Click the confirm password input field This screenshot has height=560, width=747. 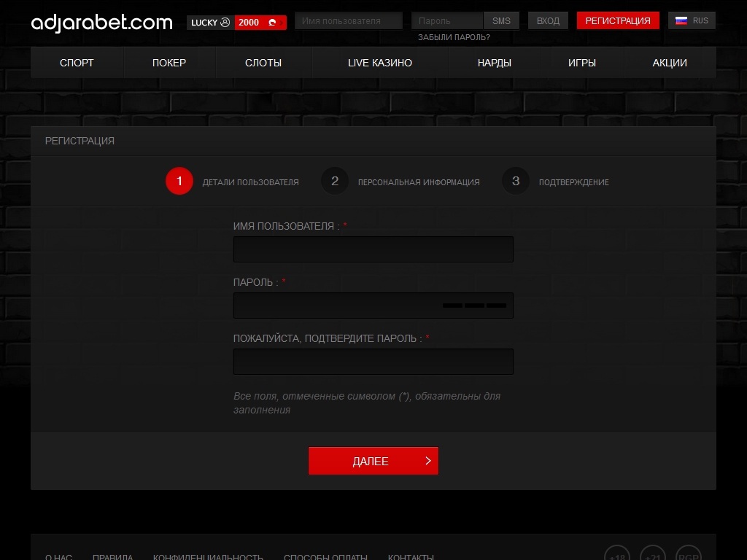click(373, 362)
